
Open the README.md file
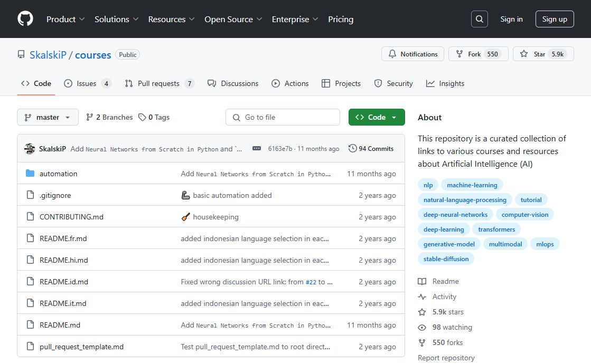[x=60, y=325]
